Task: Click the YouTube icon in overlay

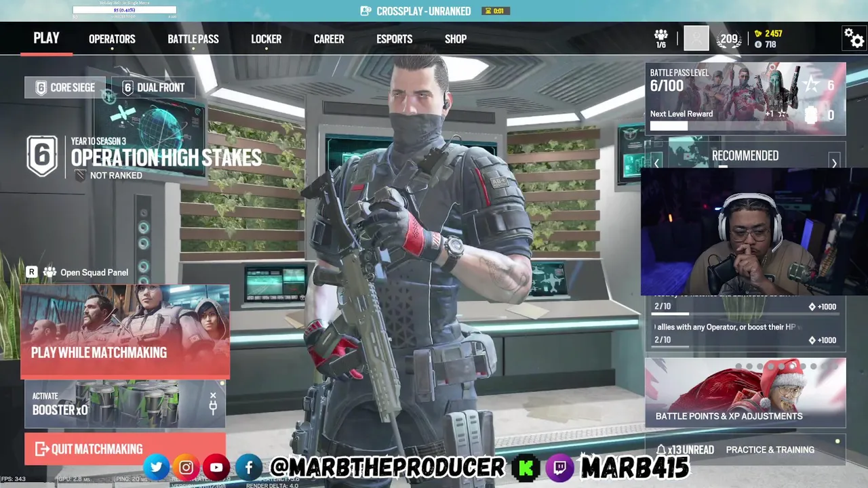Action: tap(216, 467)
